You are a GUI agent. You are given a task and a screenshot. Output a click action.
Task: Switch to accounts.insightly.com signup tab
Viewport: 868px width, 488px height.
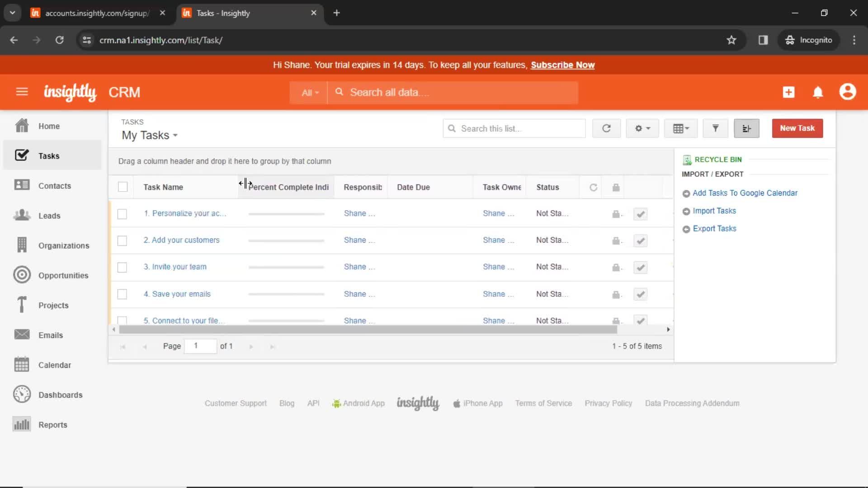click(97, 13)
